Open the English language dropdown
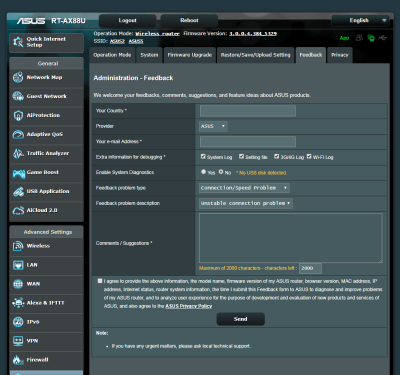Screen dimensions: 400x375 (360, 21)
